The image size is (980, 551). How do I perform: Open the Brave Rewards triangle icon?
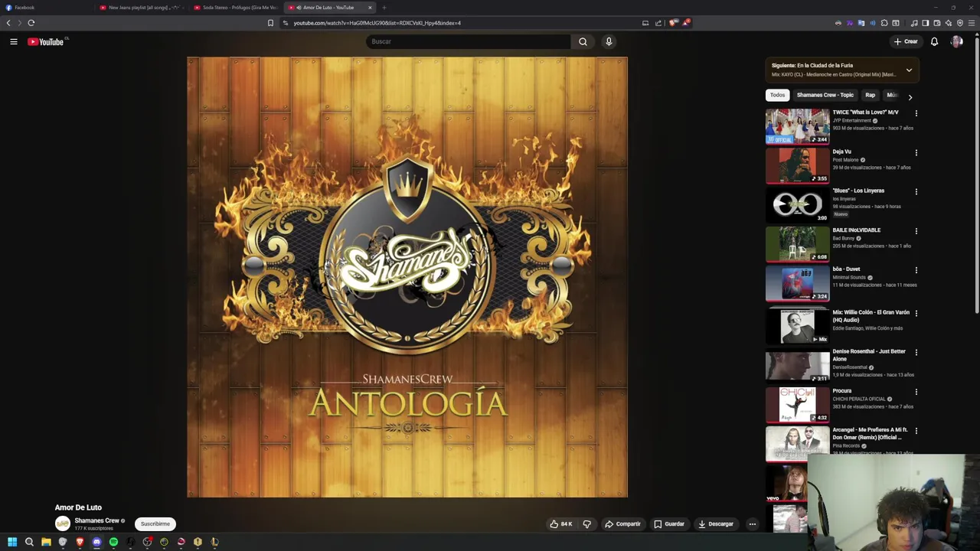(686, 23)
